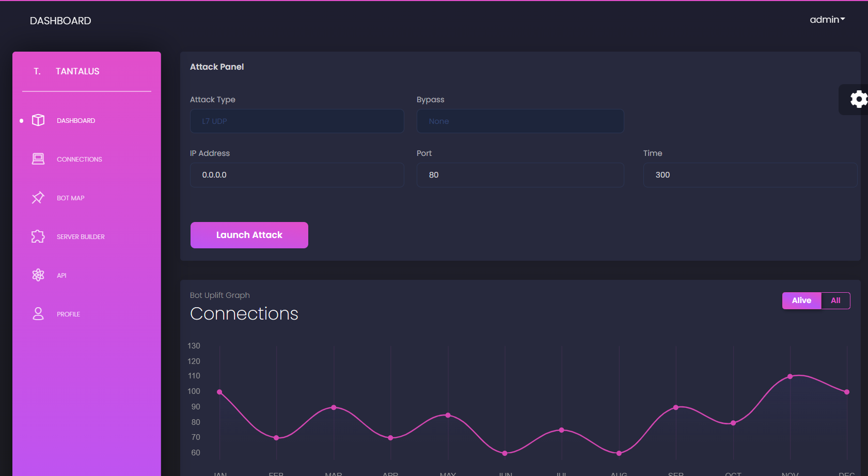Switch the graph filter to All
Image resolution: width=868 pixels, height=476 pixels.
pos(836,300)
